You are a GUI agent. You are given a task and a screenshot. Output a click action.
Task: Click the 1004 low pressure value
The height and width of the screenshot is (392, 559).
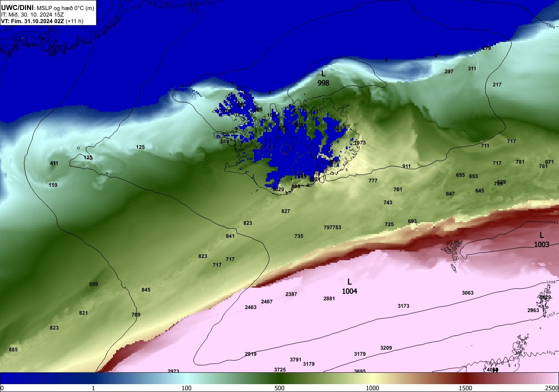(x=349, y=291)
